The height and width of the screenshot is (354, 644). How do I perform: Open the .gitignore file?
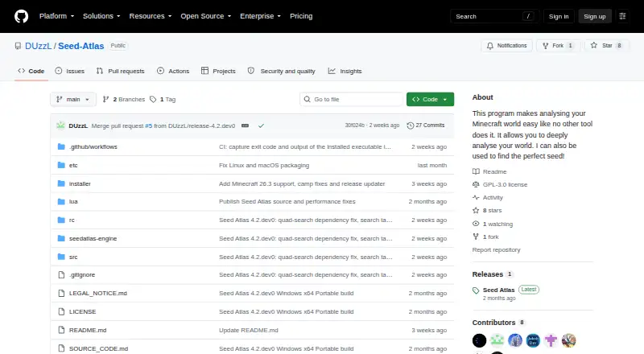pos(82,274)
